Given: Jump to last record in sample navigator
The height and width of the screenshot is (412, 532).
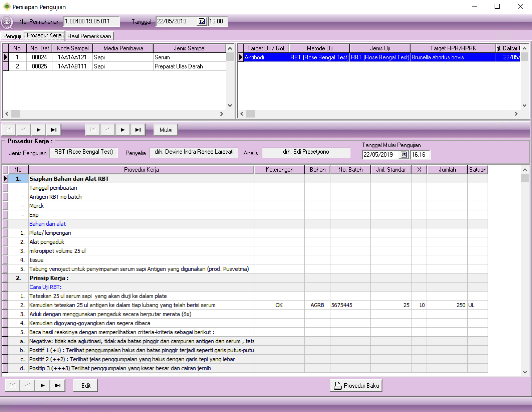Looking at the screenshot, I should [x=53, y=130].
